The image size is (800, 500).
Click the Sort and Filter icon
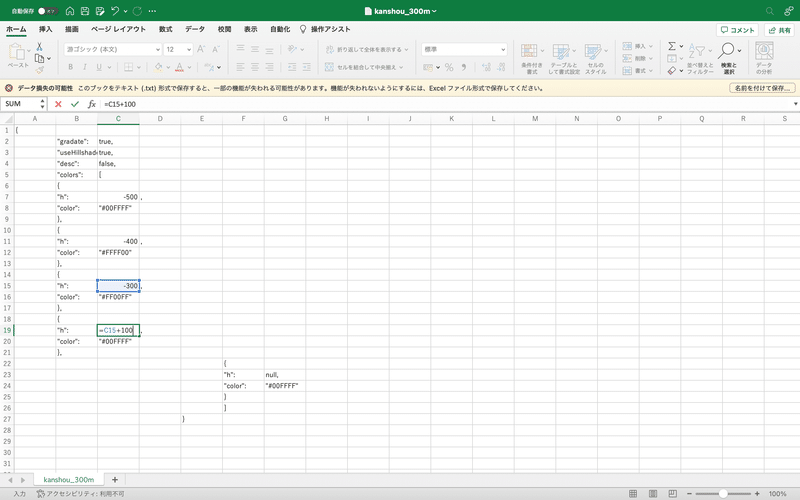[x=696, y=51]
